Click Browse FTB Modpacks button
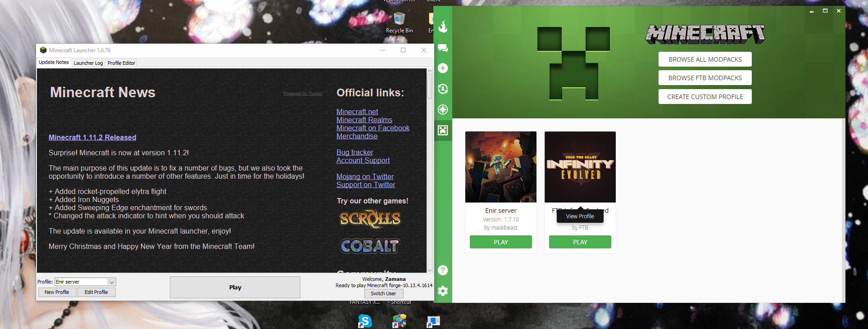The height and width of the screenshot is (329, 868). click(x=705, y=78)
